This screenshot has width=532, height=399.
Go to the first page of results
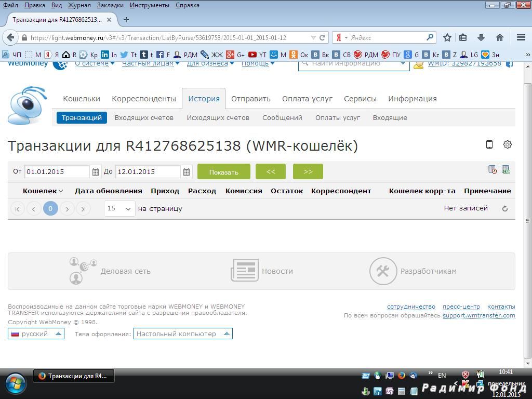17,209
